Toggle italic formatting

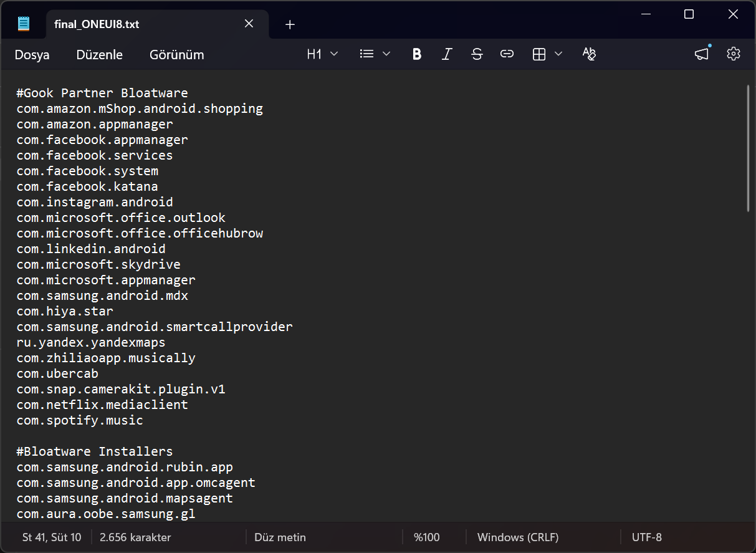[x=446, y=54]
